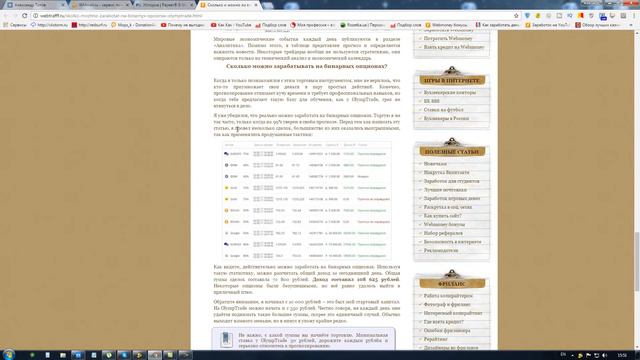This screenshot has height=360, width=640.
Task: Open sidebar link Потратить Webmoney
Action: pos(448,38)
